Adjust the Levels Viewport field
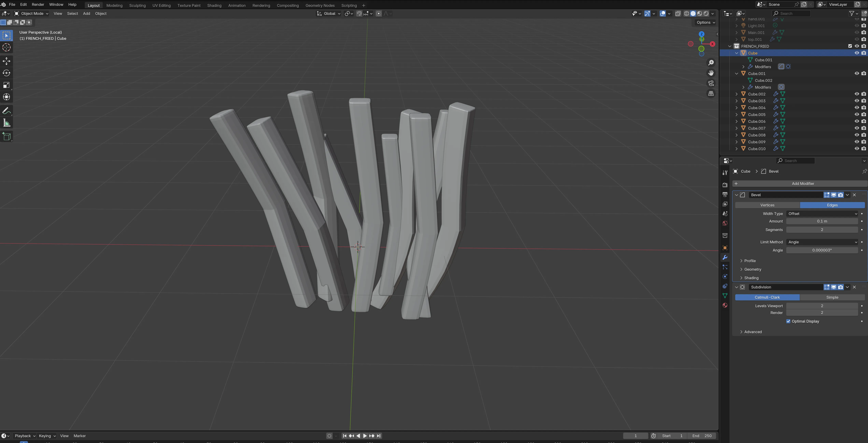This screenshot has height=443, width=868. pos(822,306)
